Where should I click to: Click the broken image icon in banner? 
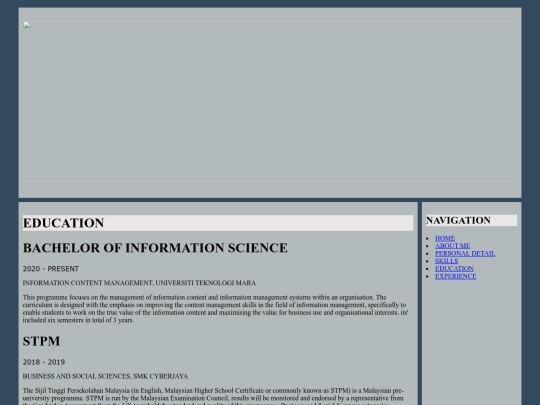27,25
